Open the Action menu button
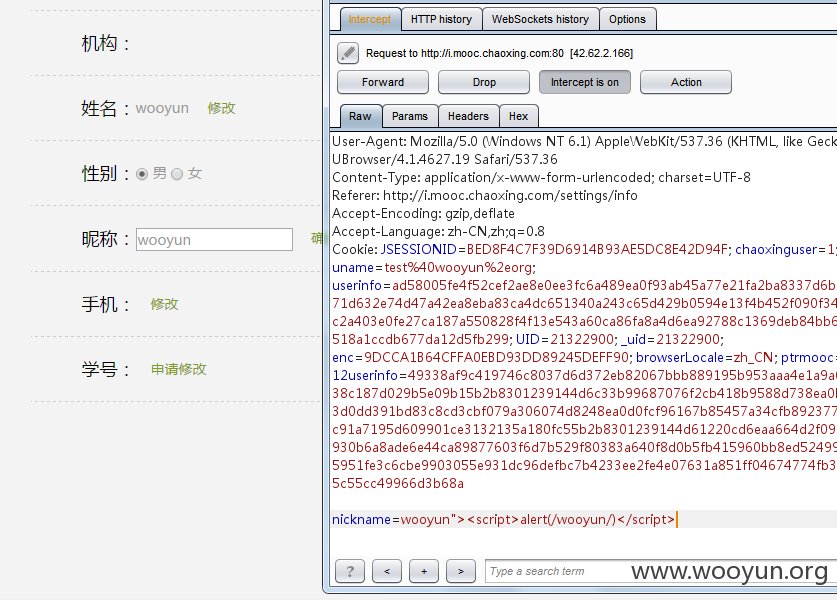 tap(686, 82)
